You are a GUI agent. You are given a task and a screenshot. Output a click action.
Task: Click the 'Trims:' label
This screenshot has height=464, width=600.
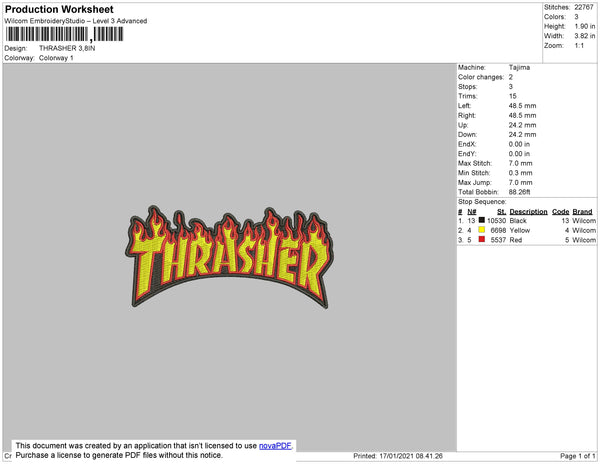pyautogui.click(x=468, y=96)
